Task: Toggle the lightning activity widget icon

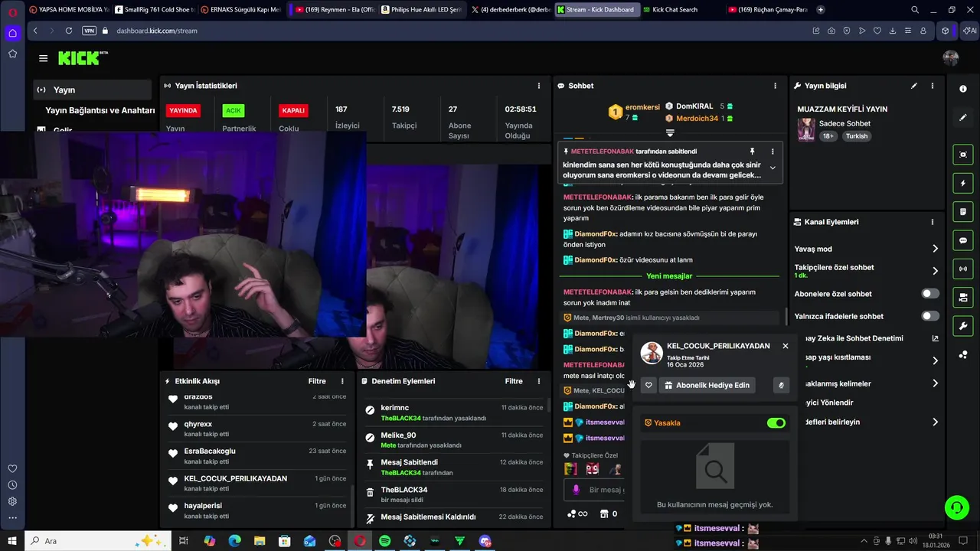Action: point(963,183)
